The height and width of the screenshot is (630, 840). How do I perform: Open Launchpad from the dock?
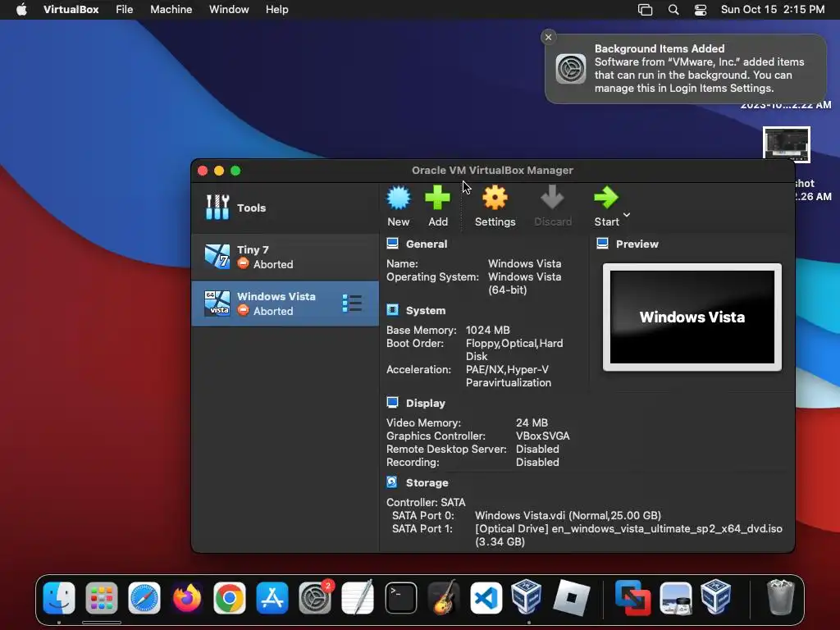click(101, 597)
